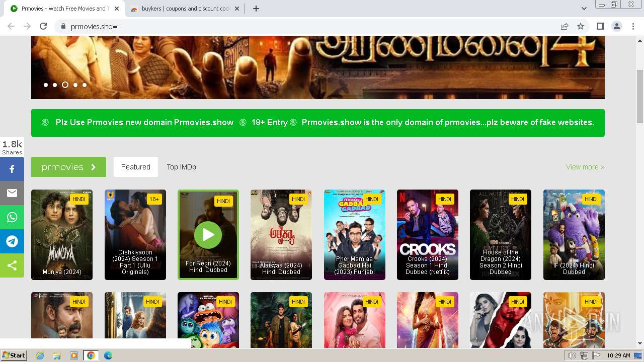Select the fourth carousel slide dot
Screen dimensions: 644x362
pos(75,85)
